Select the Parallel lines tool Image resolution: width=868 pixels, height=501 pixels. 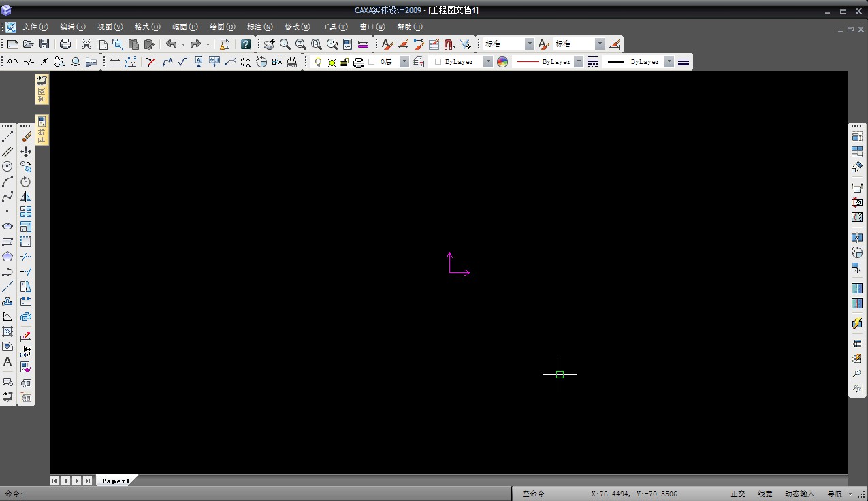click(x=7, y=152)
